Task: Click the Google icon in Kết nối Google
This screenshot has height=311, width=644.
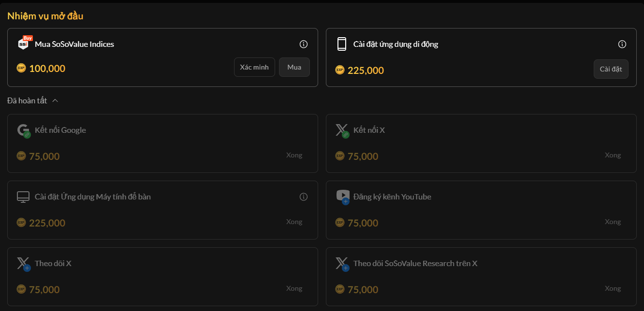Action: coord(24,130)
